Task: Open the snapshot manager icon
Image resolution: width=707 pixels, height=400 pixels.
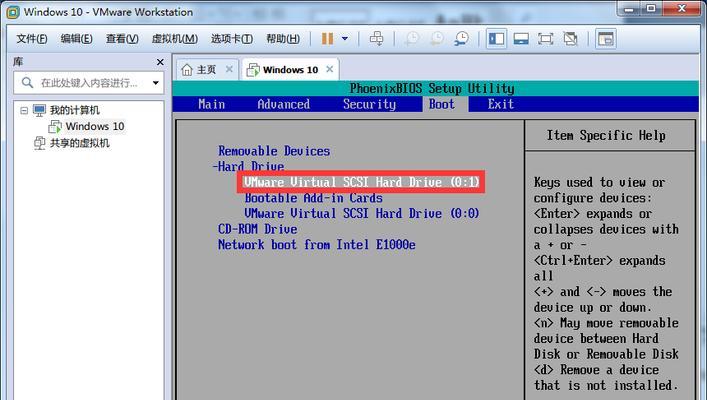Action: tap(461, 39)
